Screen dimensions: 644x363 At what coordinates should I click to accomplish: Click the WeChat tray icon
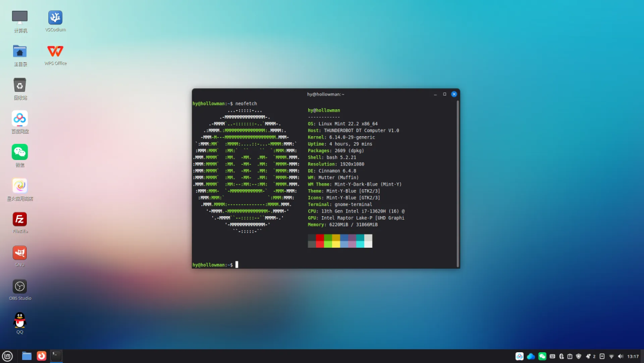point(542,356)
